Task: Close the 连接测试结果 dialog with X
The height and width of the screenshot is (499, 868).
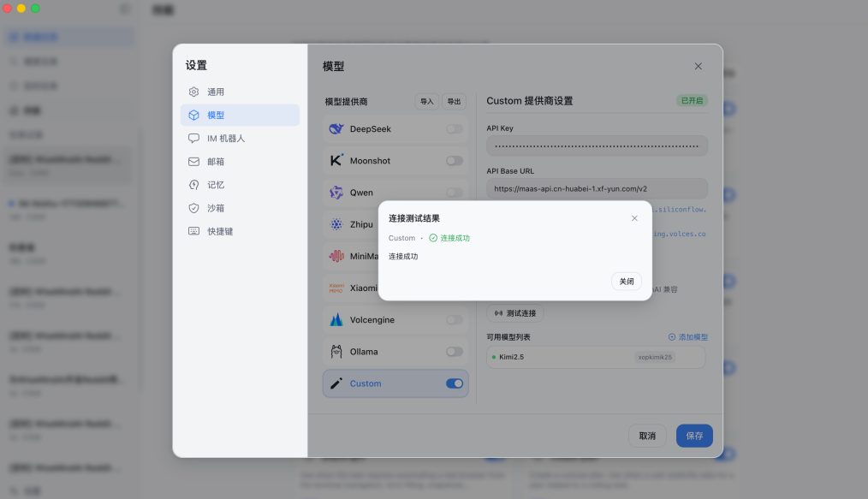Action: [634, 218]
